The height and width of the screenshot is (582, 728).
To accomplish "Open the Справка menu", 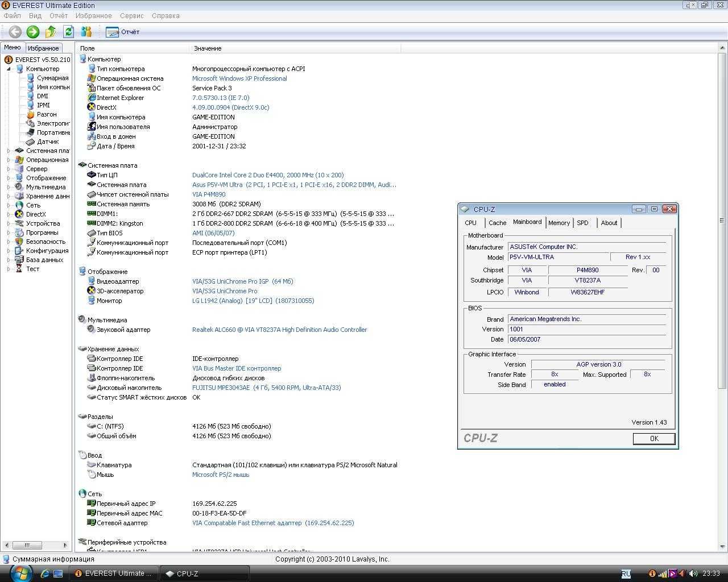I will click(x=166, y=16).
